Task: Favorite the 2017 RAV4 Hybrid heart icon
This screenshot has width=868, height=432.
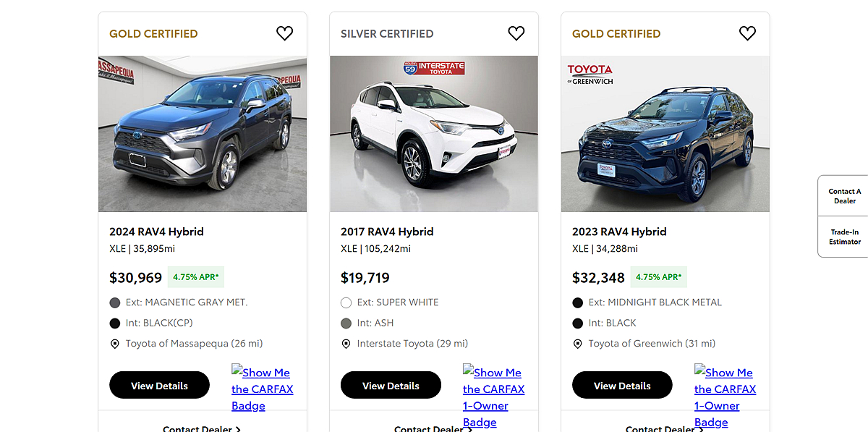Action: click(x=516, y=33)
